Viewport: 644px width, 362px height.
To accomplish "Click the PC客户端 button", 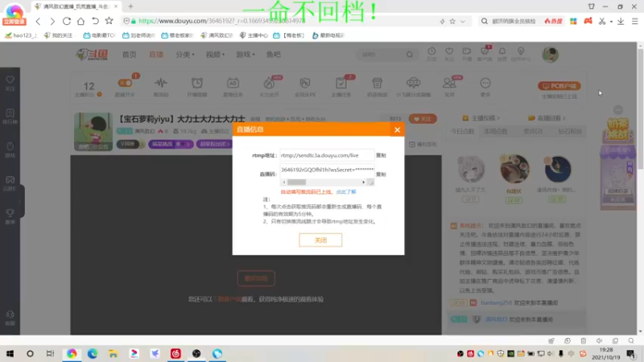I will 559,86.
